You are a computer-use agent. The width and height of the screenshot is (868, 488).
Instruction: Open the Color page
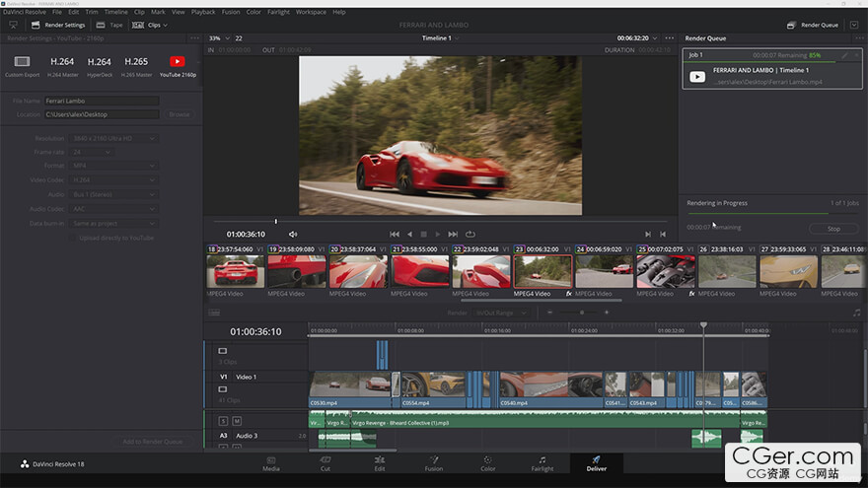pos(487,463)
